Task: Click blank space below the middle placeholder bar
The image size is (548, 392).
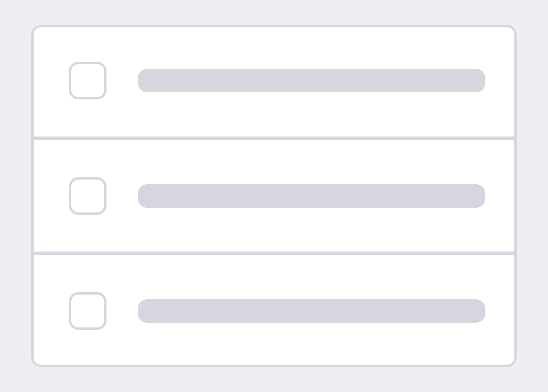Action: (x=311, y=230)
